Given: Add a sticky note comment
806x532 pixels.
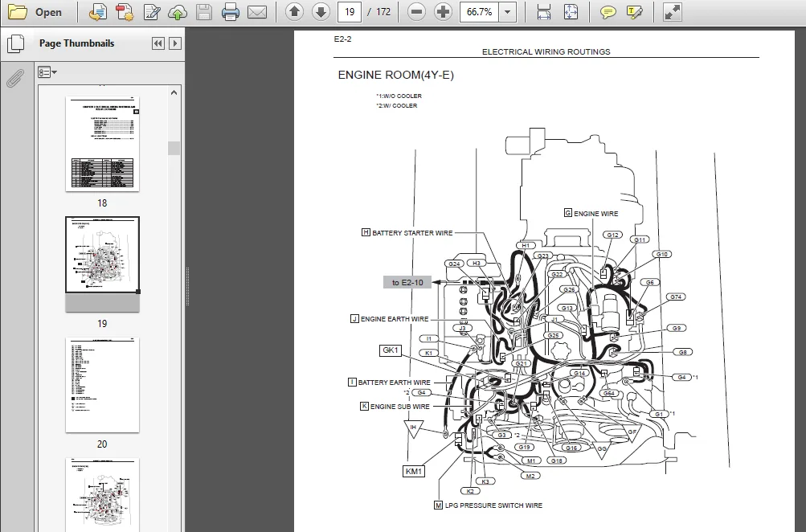Looking at the screenshot, I should pos(608,12).
